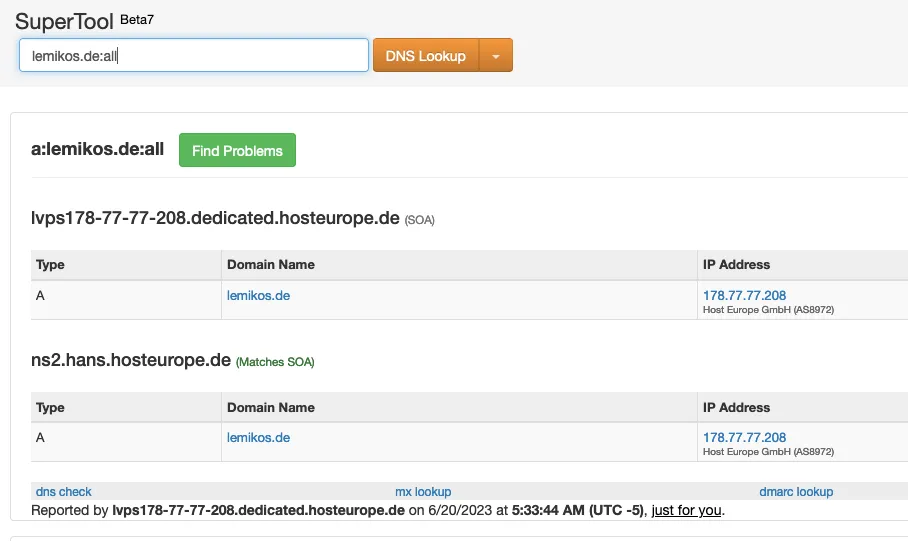Click Type column header in first table
Screen dimensions: 908x541
click(x=50, y=265)
